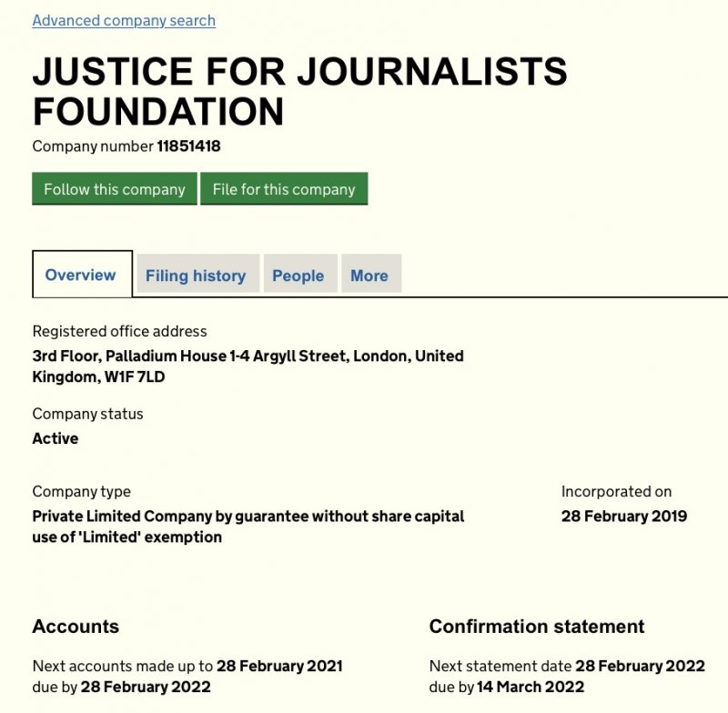Open the Advanced company search link

click(124, 20)
